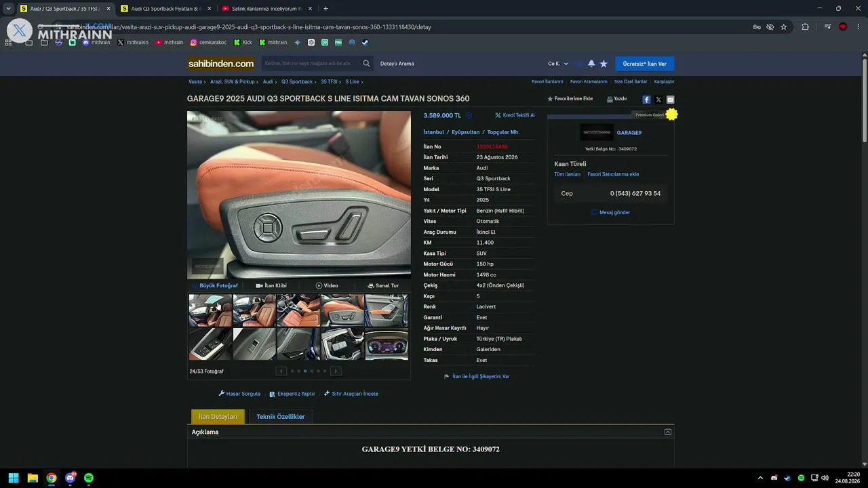Click the Yazdır print link
This screenshot has height=488, width=868.
tap(617, 99)
